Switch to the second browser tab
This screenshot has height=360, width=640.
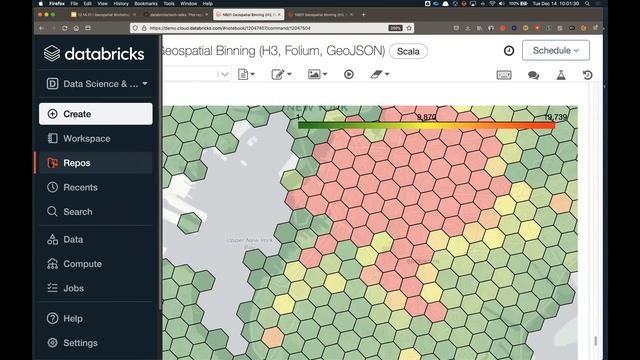point(176,15)
